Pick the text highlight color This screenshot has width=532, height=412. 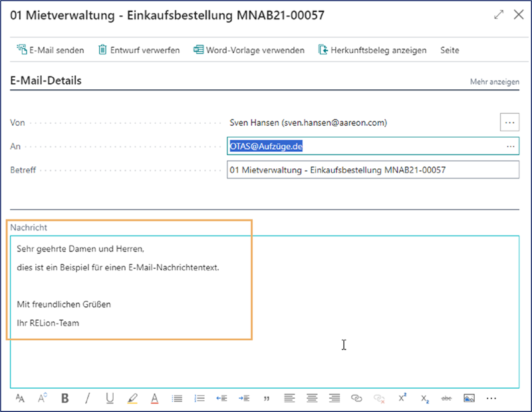click(132, 398)
